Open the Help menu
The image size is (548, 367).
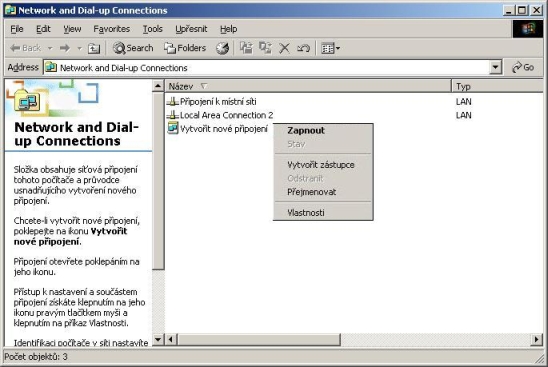(x=229, y=29)
